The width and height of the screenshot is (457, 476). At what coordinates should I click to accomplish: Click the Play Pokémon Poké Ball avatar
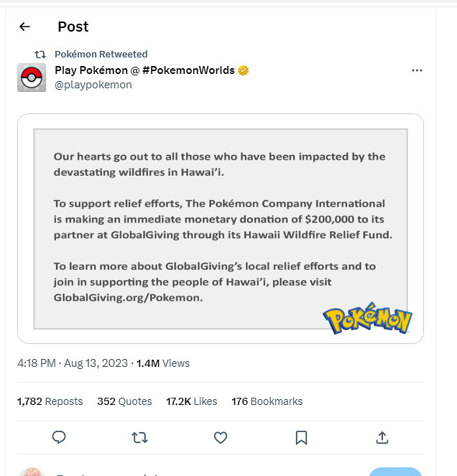32,78
